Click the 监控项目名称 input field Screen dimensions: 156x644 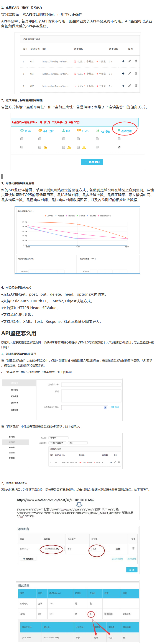(91, 384)
